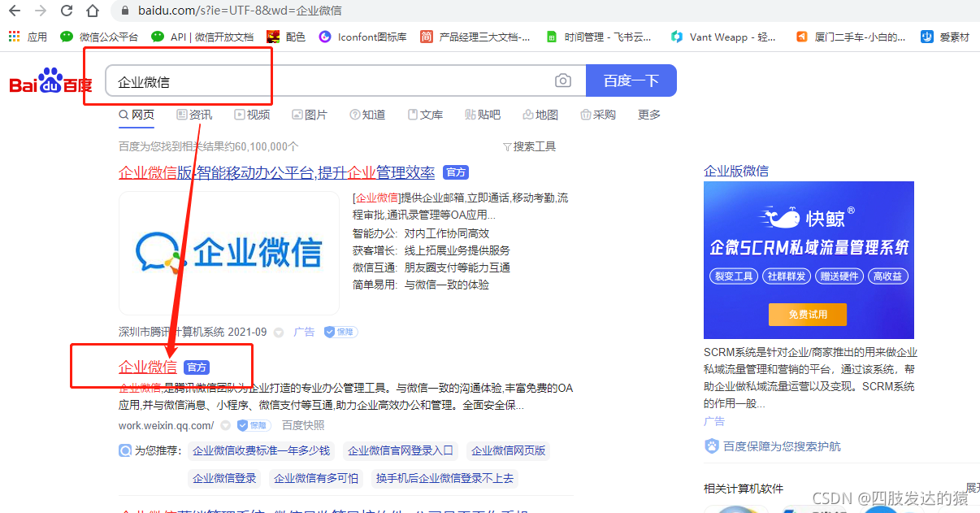Screen dimensions: 980x513
Task: Click 保障 badge under work.weixin.qq.com
Action: tap(253, 425)
